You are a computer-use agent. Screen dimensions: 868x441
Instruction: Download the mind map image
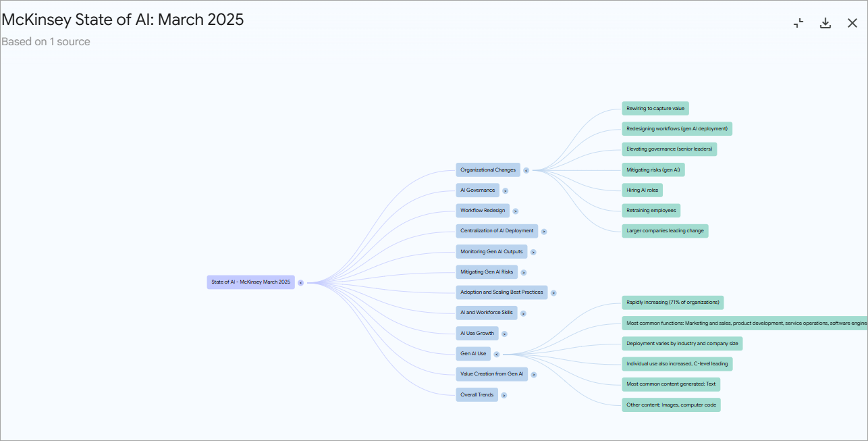click(x=825, y=23)
